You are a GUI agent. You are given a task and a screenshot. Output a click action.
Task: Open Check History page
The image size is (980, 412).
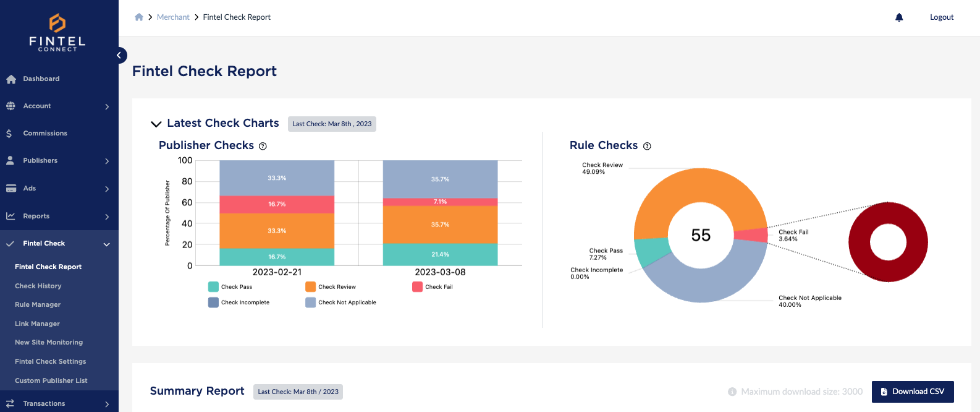point(38,286)
